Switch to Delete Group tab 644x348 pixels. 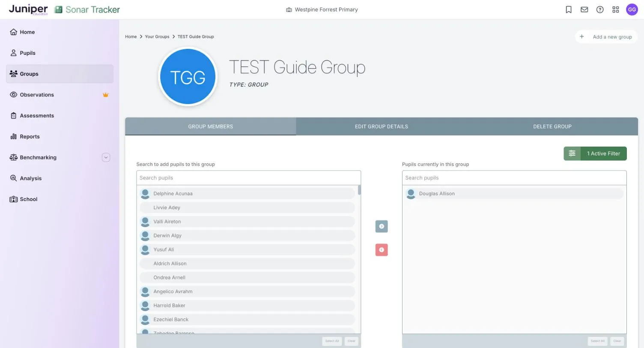click(552, 126)
